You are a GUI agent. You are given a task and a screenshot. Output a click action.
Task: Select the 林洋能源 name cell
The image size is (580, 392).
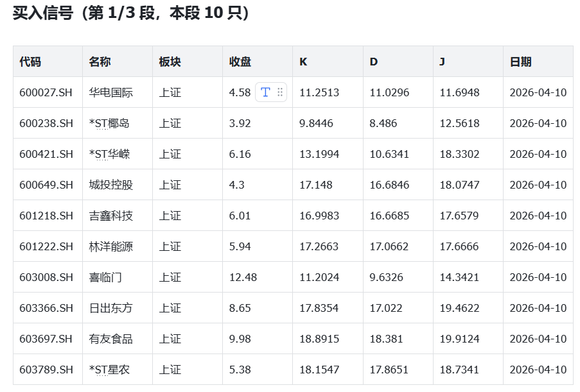pos(111,246)
